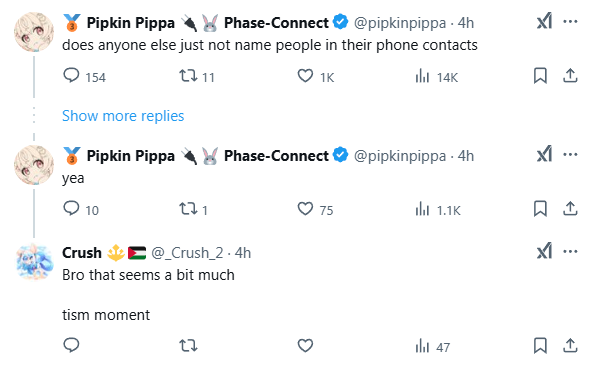Show more replies in thread

[123, 116]
